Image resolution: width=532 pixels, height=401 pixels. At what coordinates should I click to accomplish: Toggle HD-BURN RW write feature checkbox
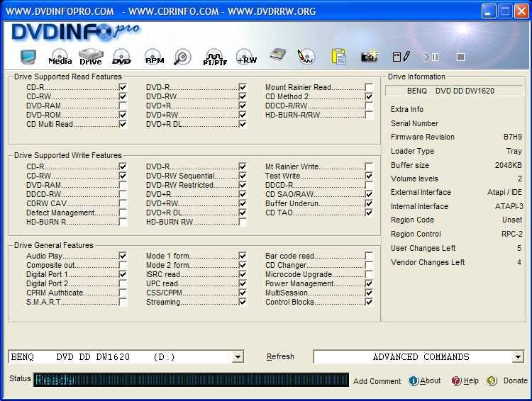(243, 222)
